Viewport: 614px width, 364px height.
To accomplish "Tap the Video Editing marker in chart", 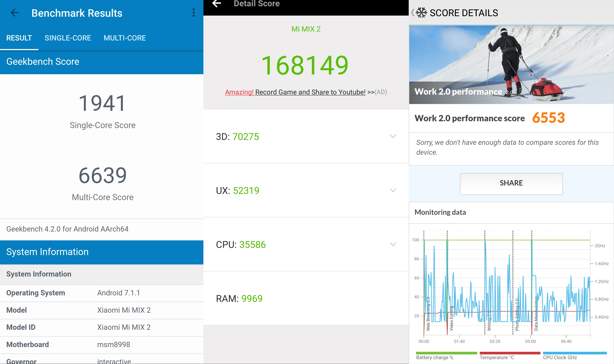I will click(x=451, y=318).
